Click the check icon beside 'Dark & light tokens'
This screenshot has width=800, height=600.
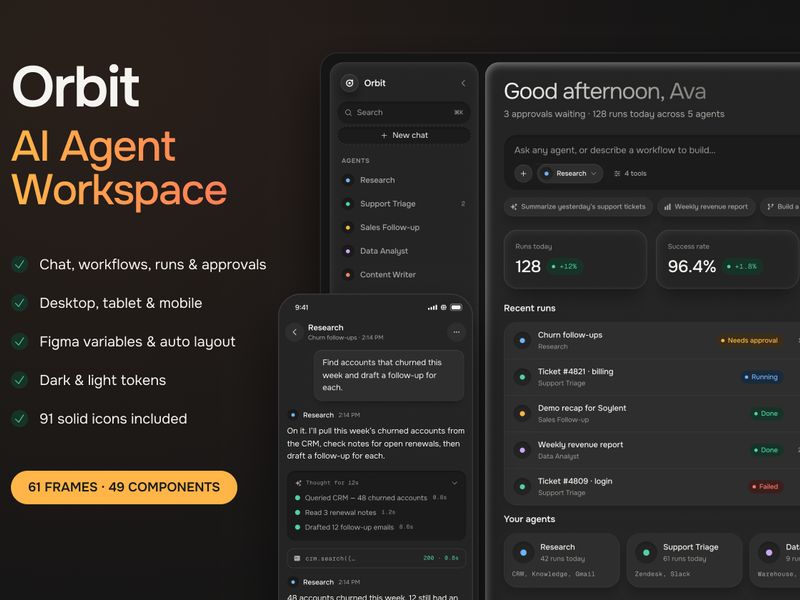point(19,380)
